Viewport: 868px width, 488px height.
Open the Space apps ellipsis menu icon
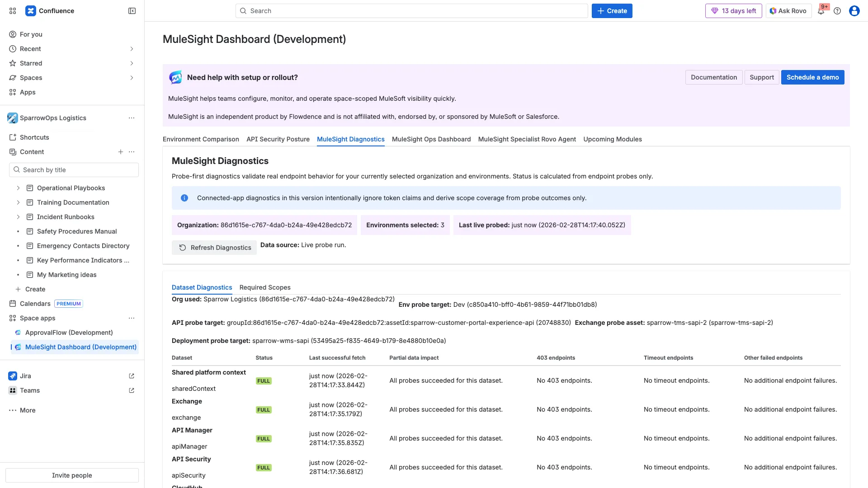tap(132, 318)
